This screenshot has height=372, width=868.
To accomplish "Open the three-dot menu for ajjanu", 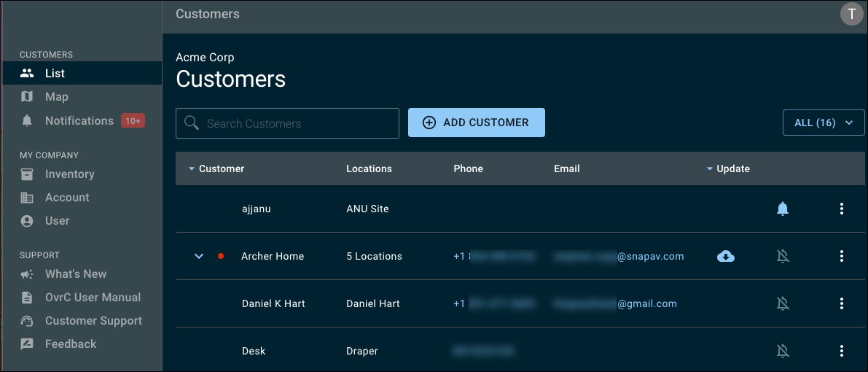I will (x=841, y=209).
